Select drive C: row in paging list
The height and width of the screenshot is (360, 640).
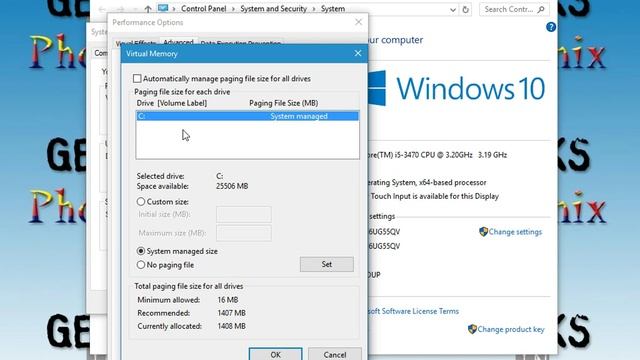click(247, 116)
